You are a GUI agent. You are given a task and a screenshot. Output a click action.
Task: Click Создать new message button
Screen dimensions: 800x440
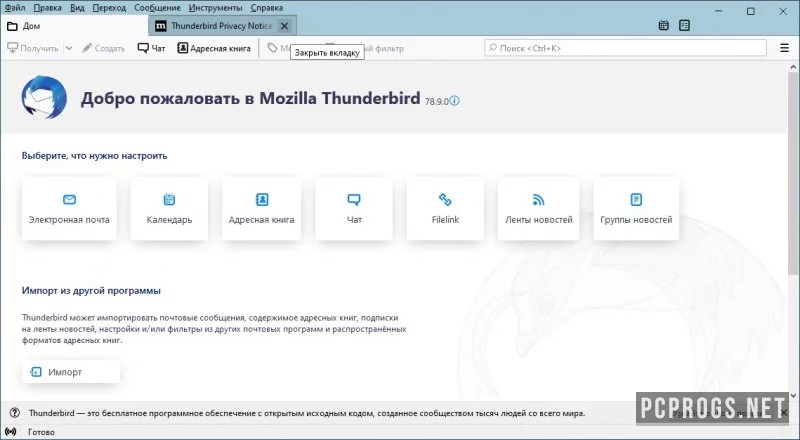point(103,48)
